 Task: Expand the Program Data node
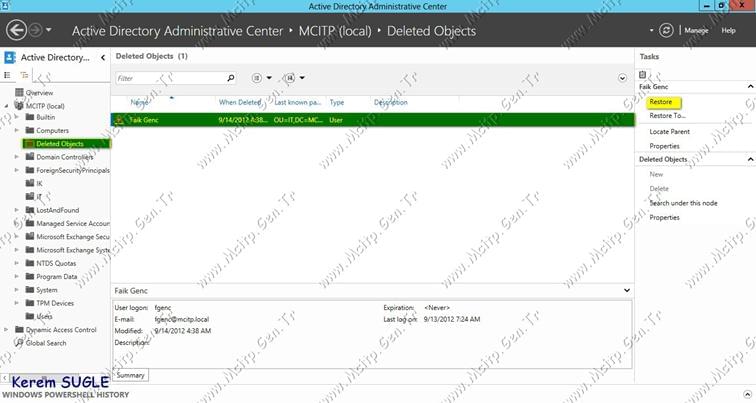tap(17, 276)
